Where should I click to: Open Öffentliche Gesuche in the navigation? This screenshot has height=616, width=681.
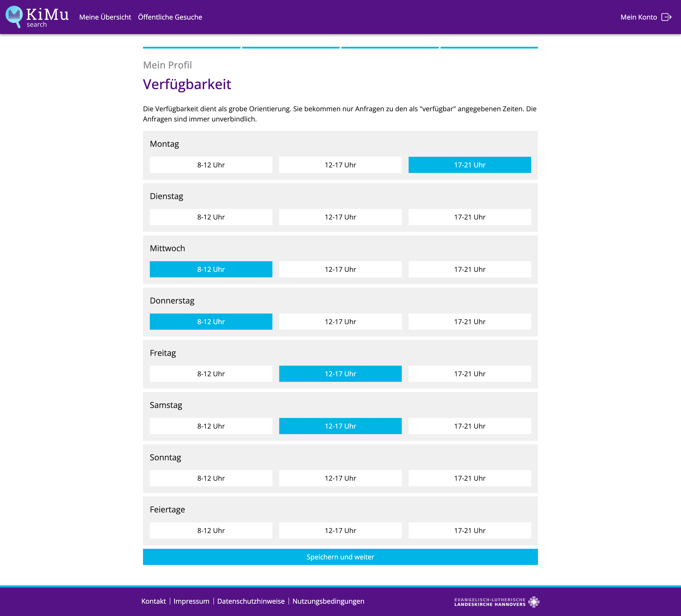tap(170, 17)
